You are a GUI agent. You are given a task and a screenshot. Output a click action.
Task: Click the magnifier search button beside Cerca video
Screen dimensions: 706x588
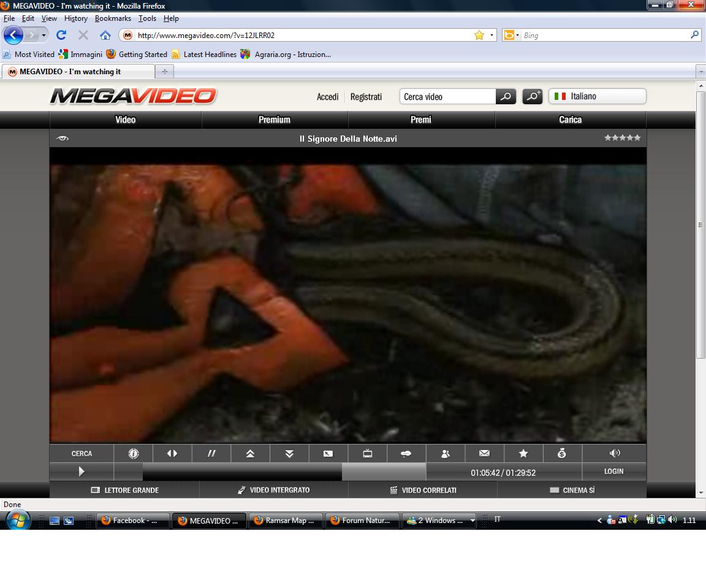click(506, 97)
